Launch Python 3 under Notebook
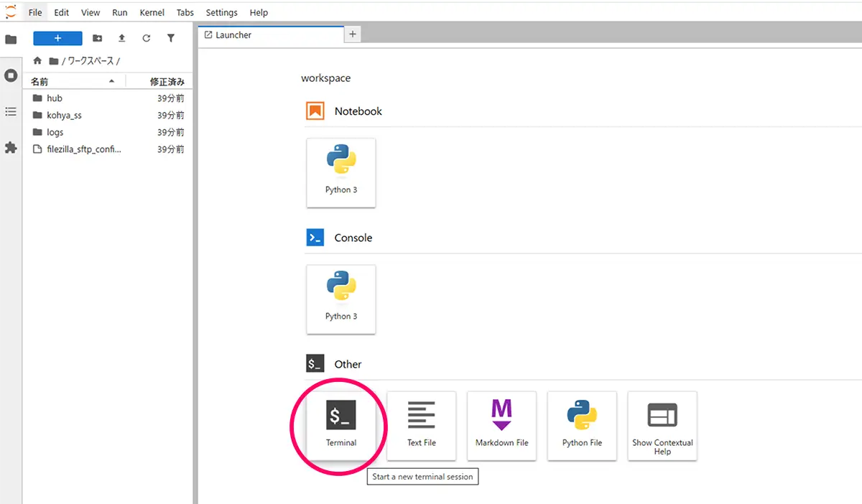The image size is (862, 504). coord(341,173)
